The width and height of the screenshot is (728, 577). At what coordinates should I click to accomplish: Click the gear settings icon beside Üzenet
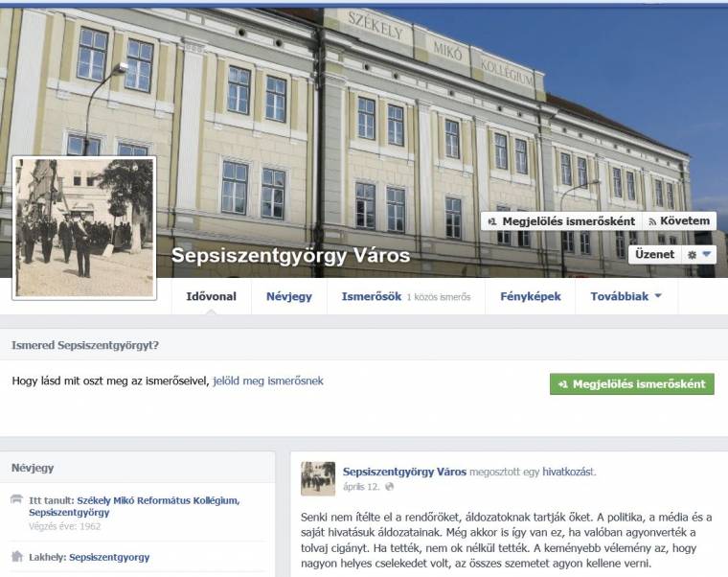pyautogui.click(x=692, y=255)
